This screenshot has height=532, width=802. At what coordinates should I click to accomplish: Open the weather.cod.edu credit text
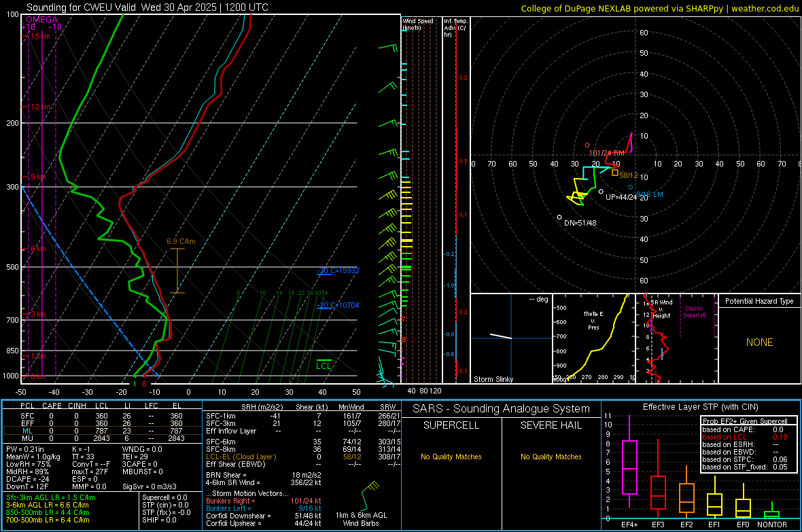coord(659,8)
